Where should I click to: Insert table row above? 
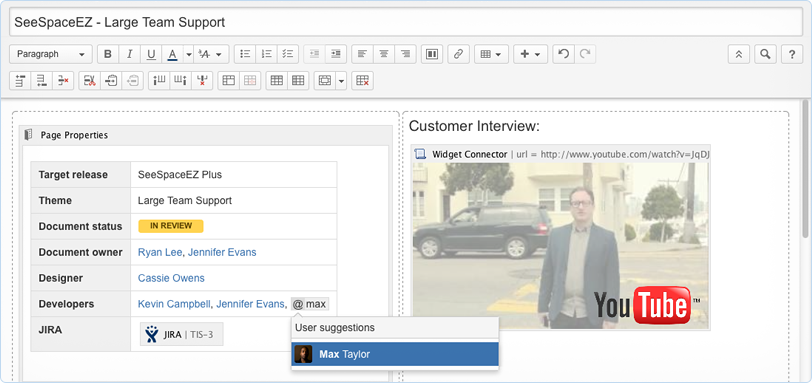[20, 80]
